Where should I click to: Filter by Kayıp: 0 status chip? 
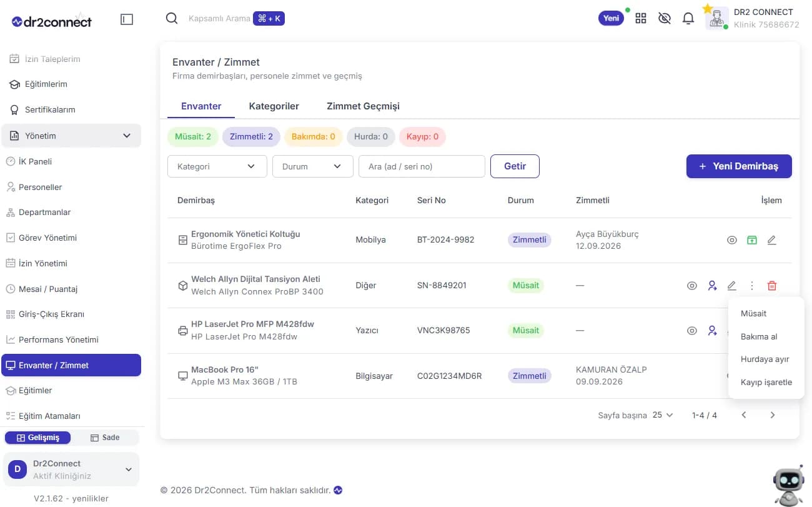pos(422,136)
